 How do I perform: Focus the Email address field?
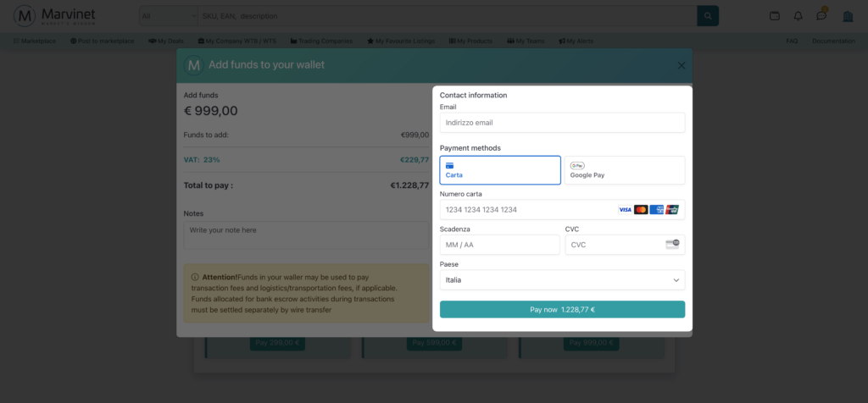pos(562,123)
